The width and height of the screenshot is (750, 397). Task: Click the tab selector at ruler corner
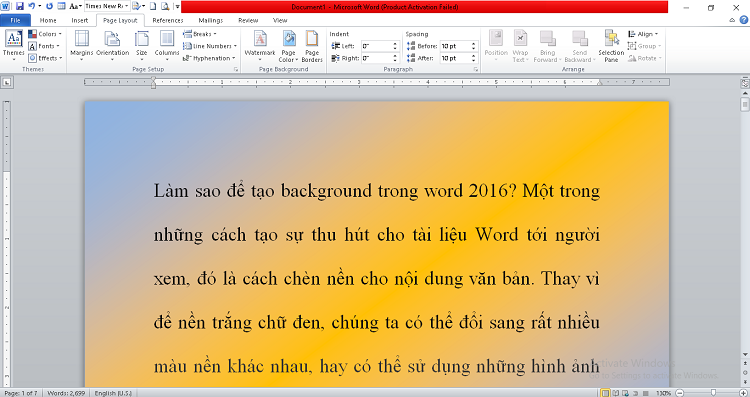tap(7, 82)
